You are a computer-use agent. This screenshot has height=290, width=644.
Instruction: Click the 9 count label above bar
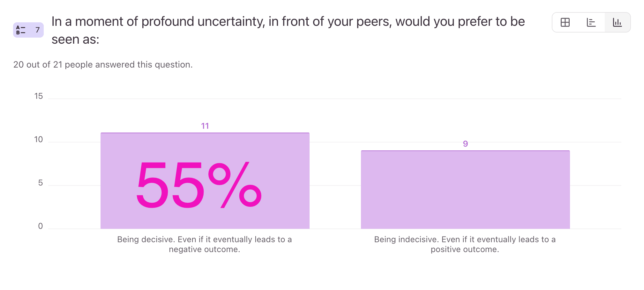coord(465,144)
